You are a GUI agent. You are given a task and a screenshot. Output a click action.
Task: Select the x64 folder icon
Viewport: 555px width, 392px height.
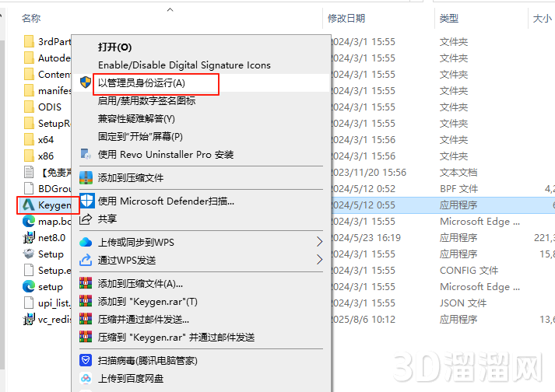point(29,139)
